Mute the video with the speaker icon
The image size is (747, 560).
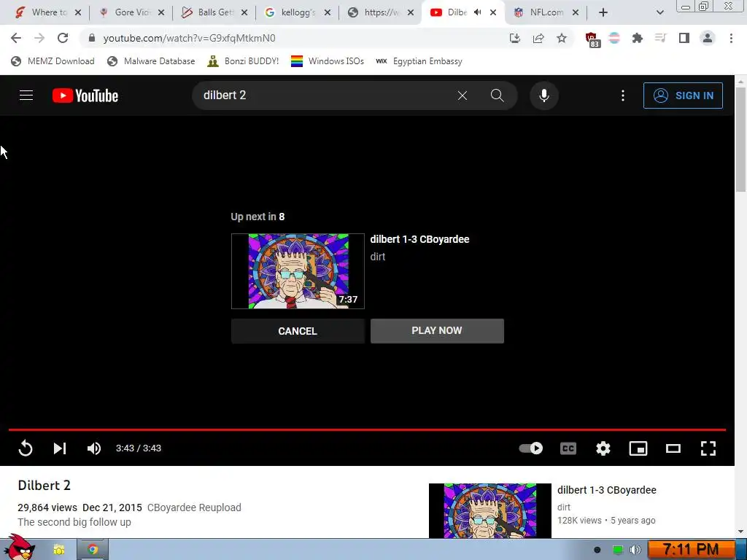pos(94,448)
